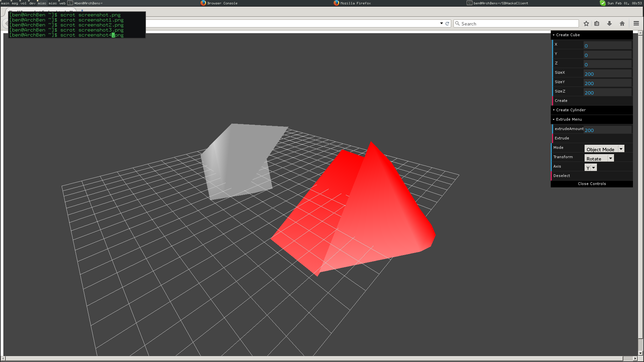Click the bookmark star icon
Viewport: 644px width, 362px height.
tap(586, 23)
